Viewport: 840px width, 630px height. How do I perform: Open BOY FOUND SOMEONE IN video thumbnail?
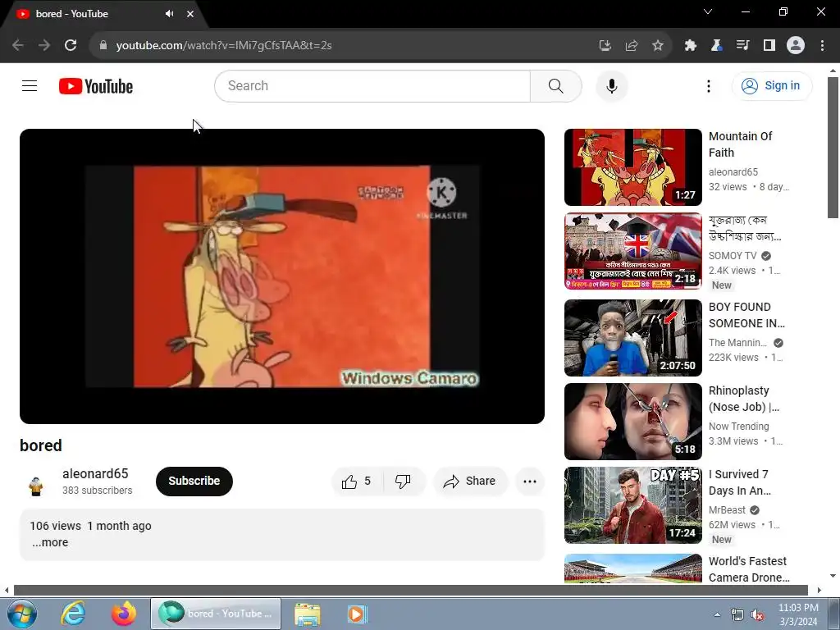click(x=632, y=337)
